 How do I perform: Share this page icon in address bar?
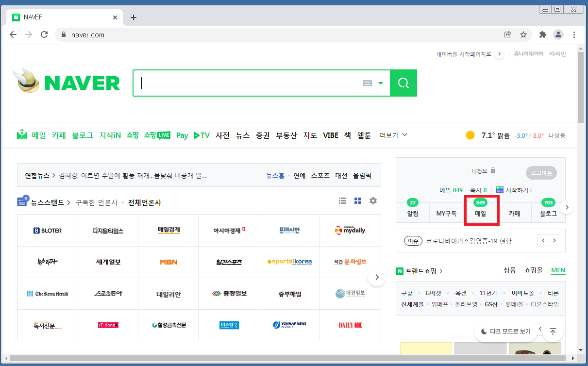pos(508,34)
